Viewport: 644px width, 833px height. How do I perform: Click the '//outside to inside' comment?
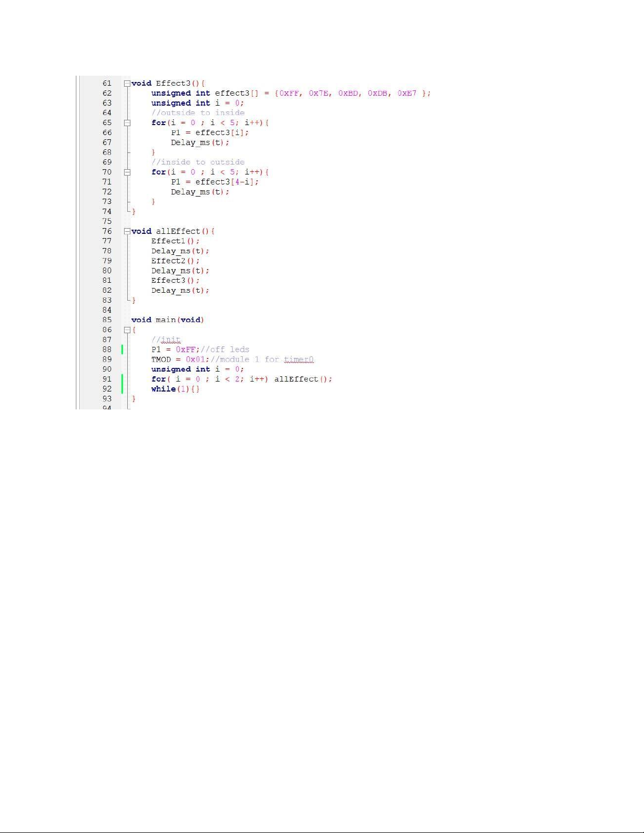pos(198,113)
